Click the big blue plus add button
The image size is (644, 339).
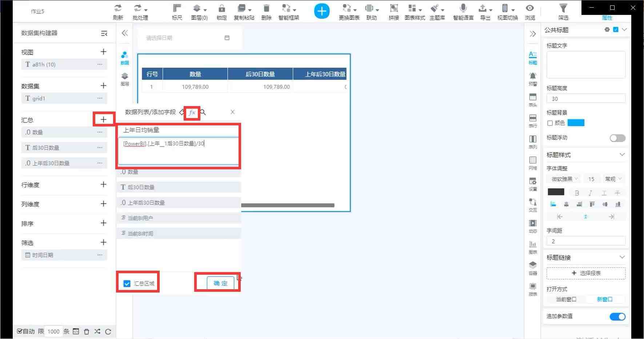coord(322,11)
